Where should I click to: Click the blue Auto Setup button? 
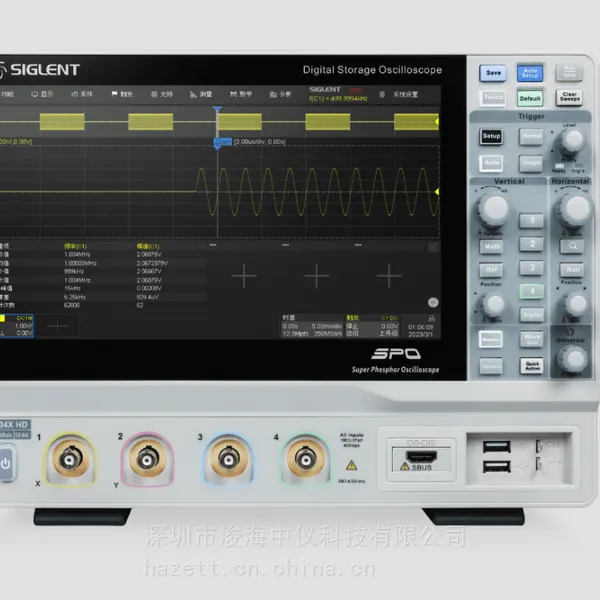[530, 73]
